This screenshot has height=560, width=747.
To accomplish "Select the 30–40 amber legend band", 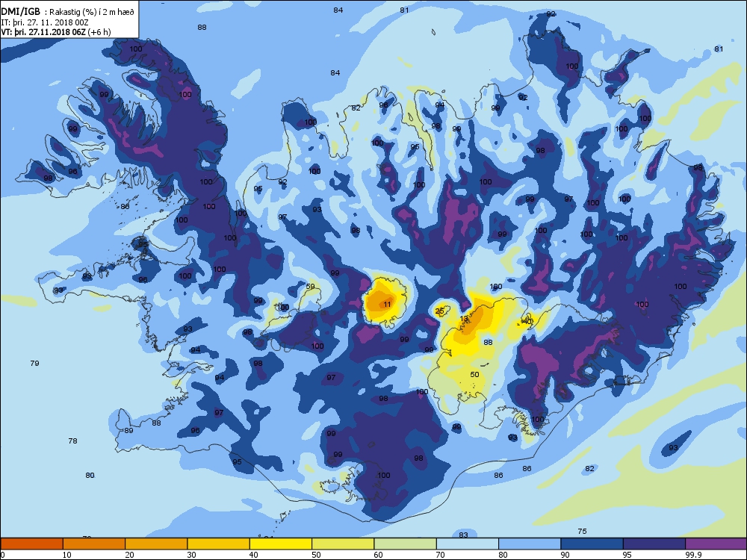I will [219, 544].
